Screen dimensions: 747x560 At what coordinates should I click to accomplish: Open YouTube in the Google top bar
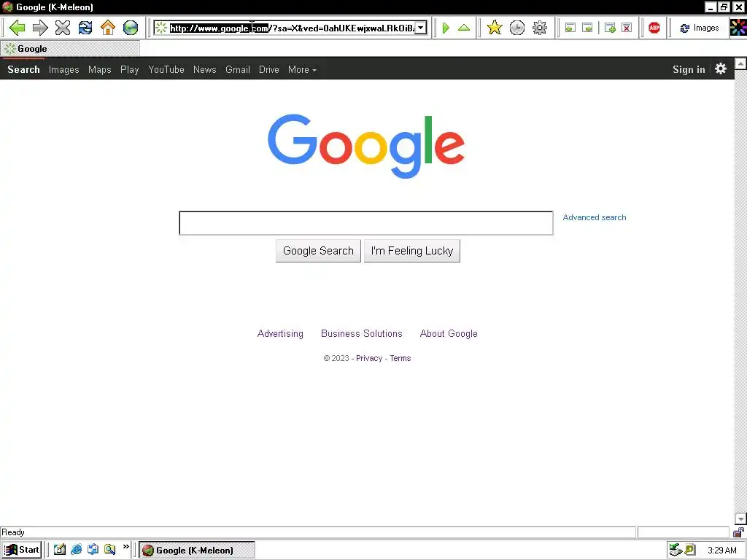click(x=166, y=69)
